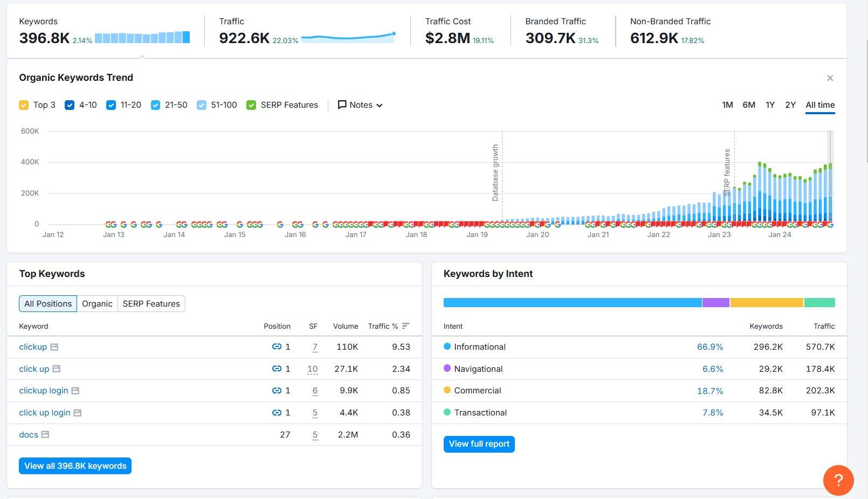Switch to SERP Features tab in Top Keywords
Image resolution: width=868 pixels, height=499 pixels.
[x=151, y=304]
